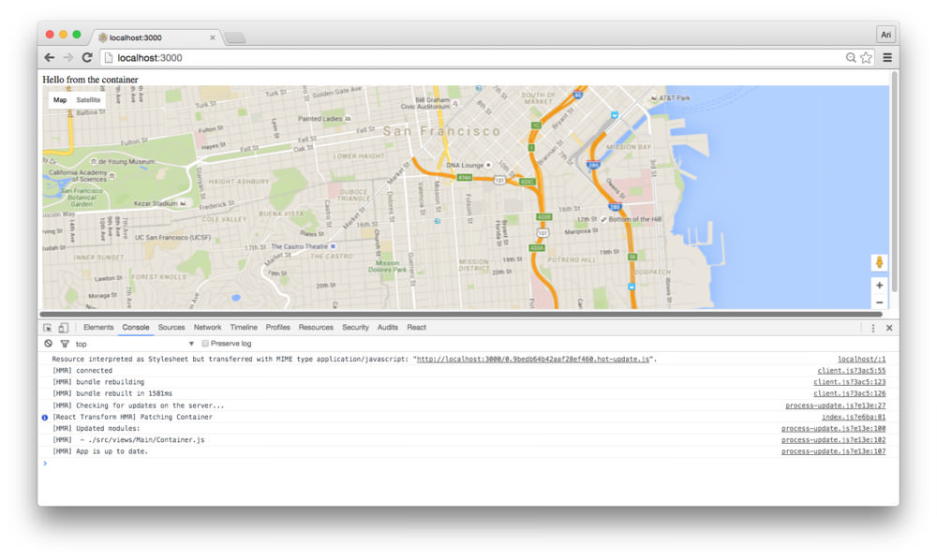
Task: Open the 'top' execution context dropdown
Action: [x=134, y=344]
